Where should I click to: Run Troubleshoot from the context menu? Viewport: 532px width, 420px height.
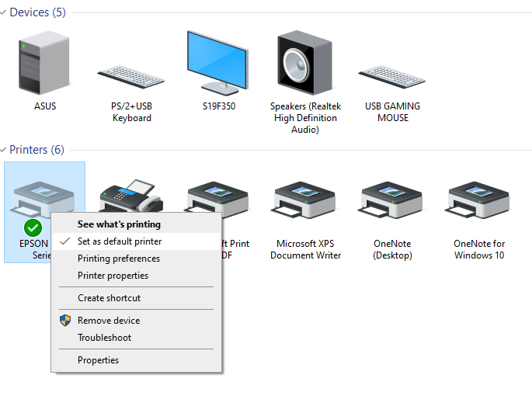coord(104,338)
